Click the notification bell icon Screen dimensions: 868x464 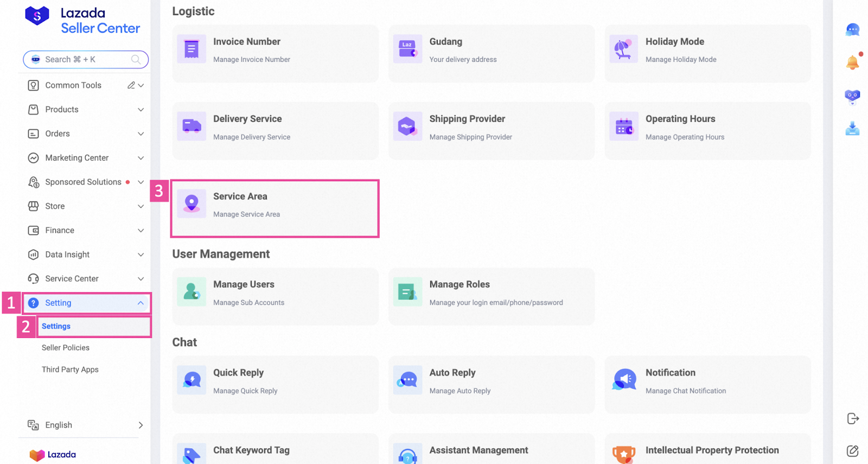(x=852, y=62)
